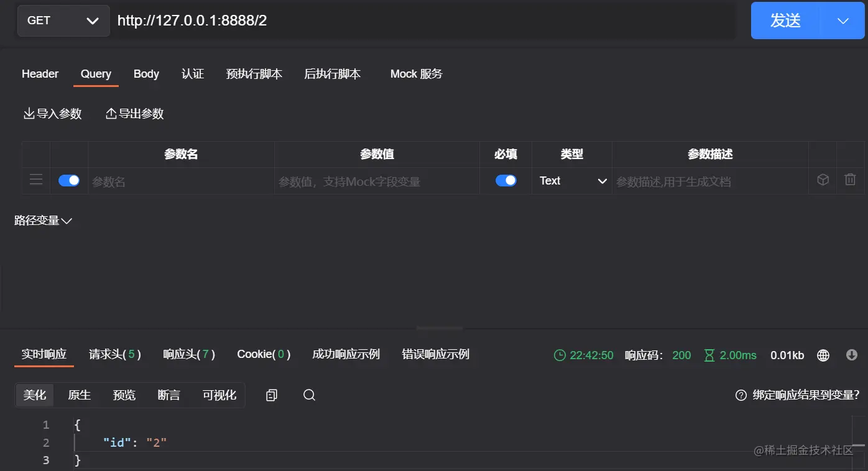Open the 错误响应示例 tab

pyautogui.click(x=436, y=354)
